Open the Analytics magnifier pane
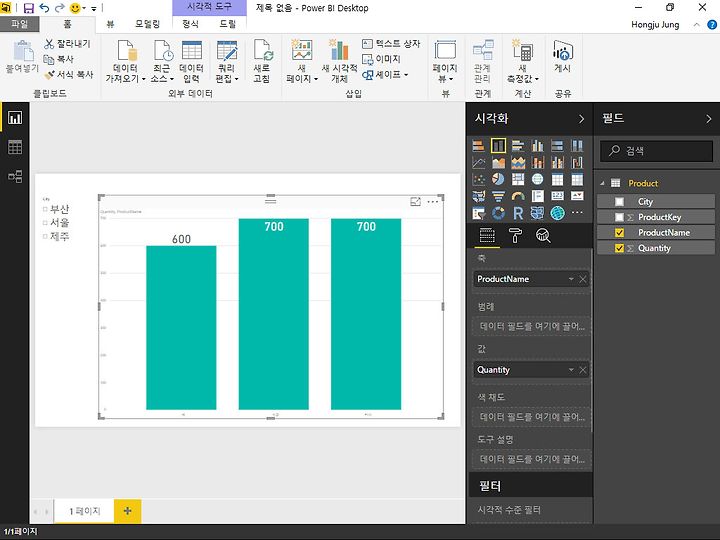The width and height of the screenshot is (720, 540). pyautogui.click(x=543, y=236)
